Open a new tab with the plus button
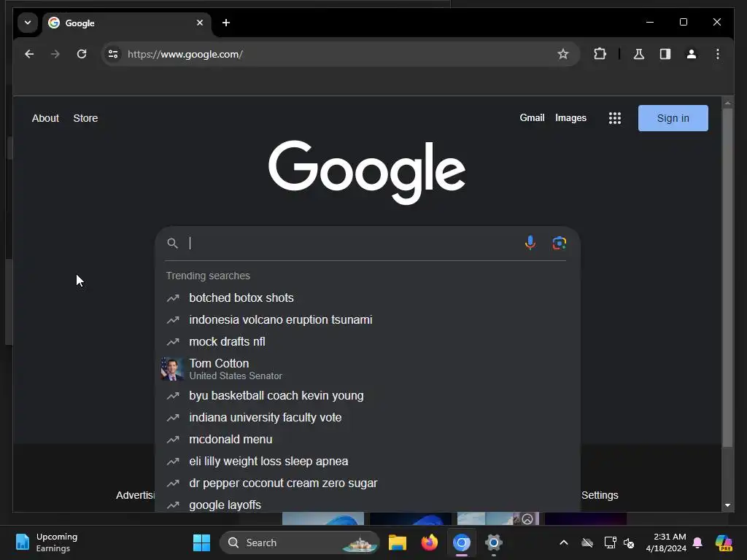Viewport: 747px width, 560px height. pos(226,23)
